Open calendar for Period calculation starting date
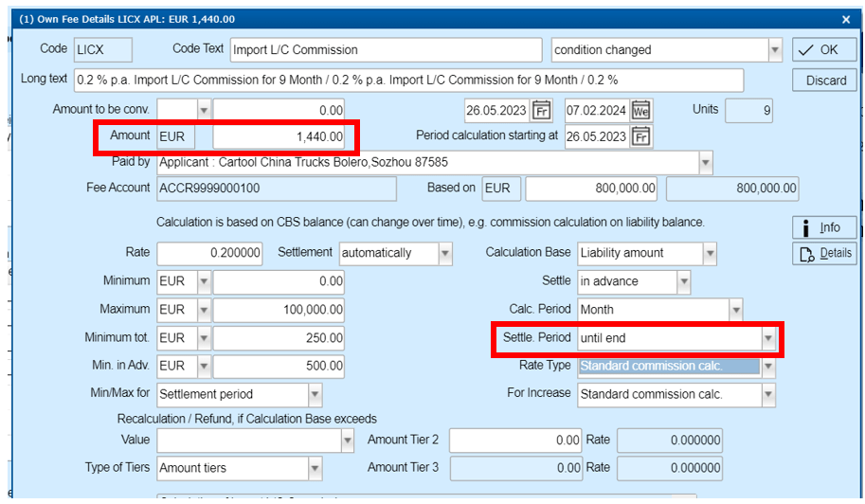 pyautogui.click(x=641, y=136)
